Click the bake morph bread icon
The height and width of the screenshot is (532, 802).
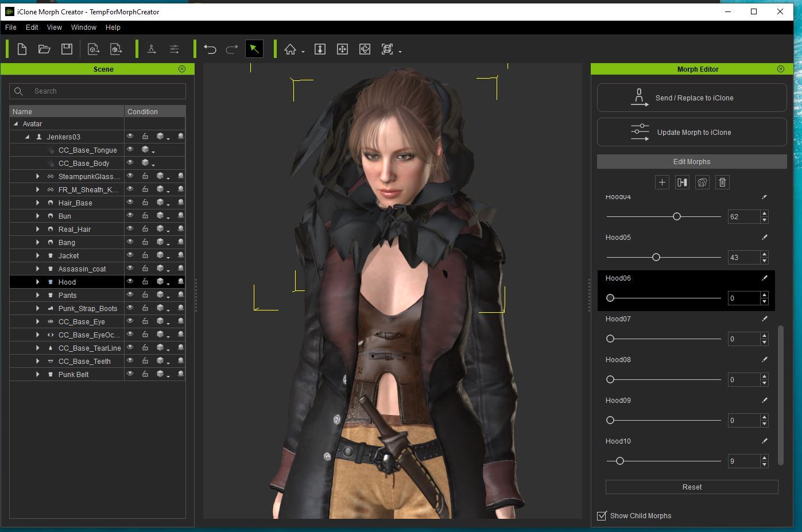pos(702,182)
